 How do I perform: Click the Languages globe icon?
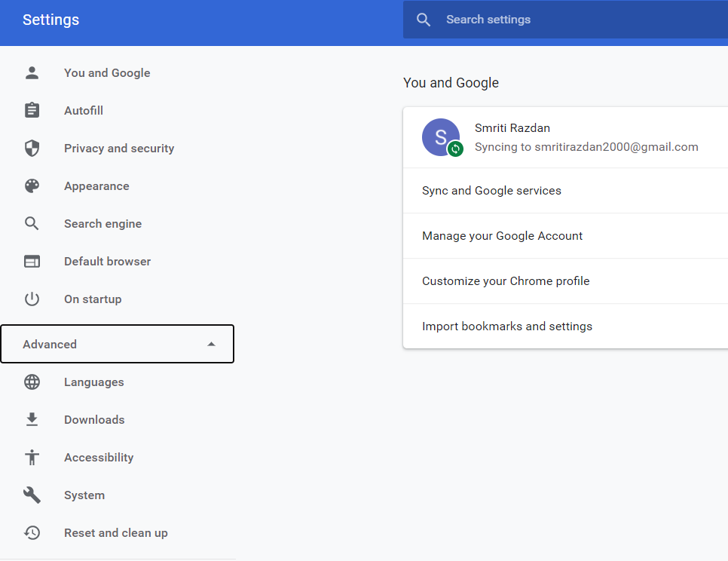(x=32, y=382)
